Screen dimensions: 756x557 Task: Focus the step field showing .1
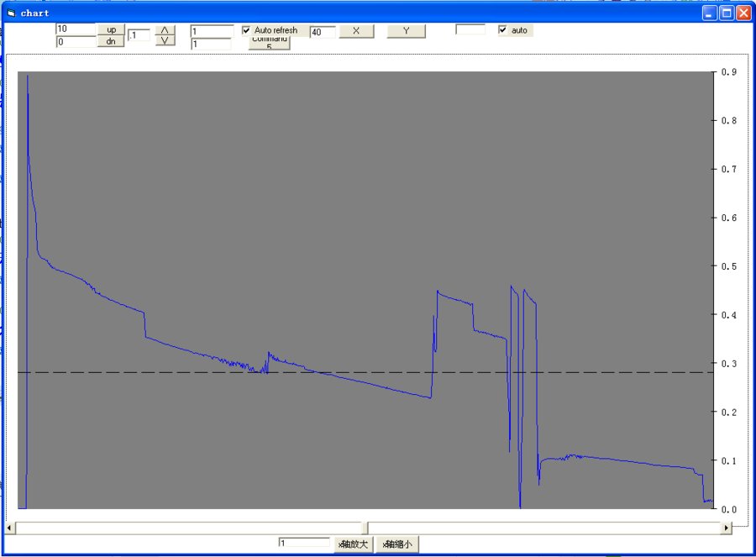coord(139,35)
